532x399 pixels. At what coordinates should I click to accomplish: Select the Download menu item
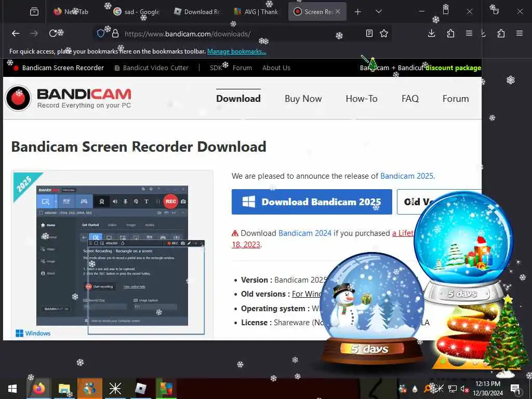pyautogui.click(x=238, y=99)
